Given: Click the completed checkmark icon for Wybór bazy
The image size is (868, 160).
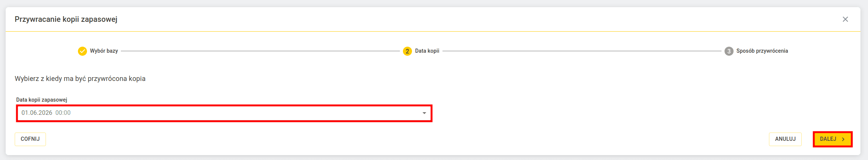Looking at the screenshot, I should [82, 51].
